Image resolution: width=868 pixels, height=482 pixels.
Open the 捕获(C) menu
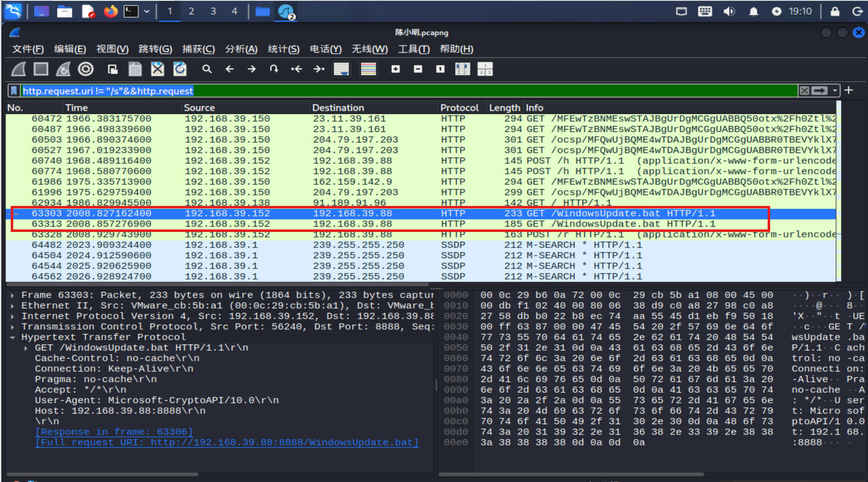click(199, 49)
